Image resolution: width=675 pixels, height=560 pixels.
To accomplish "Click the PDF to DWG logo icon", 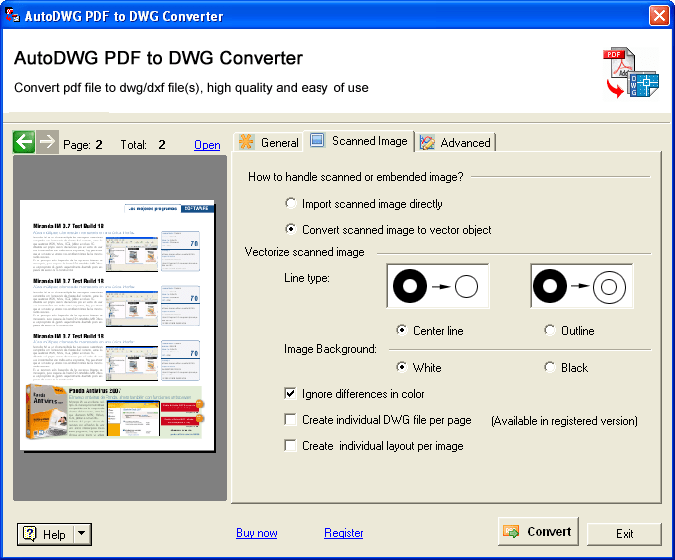I will click(631, 73).
